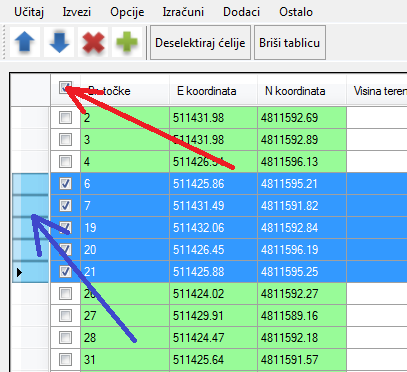Viewport: 407px width, 372px height.
Task: Check the checkbox for point 28
Action: click(x=65, y=337)
